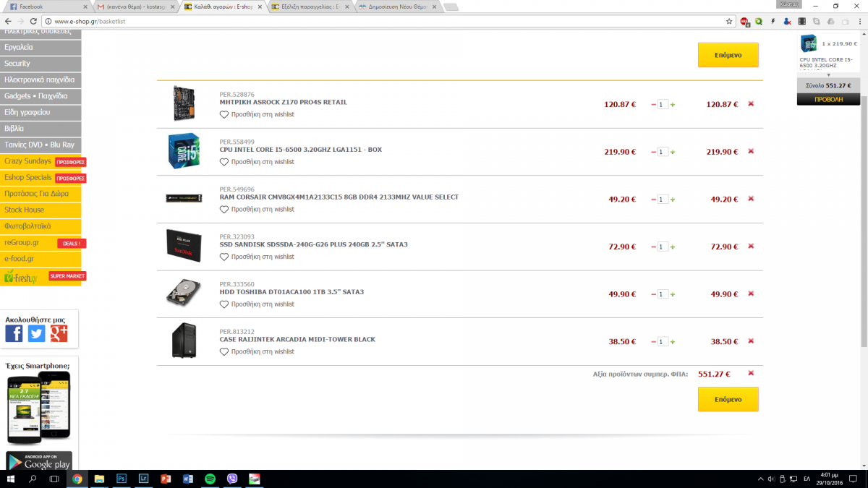Remove the Intel Core i5-6500 CPU item
The height and width of the screenshot is (488, 868).
751,152
